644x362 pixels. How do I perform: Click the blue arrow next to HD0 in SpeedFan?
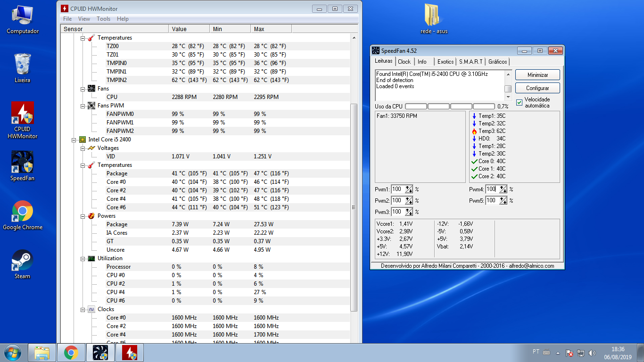pos(474,139)
